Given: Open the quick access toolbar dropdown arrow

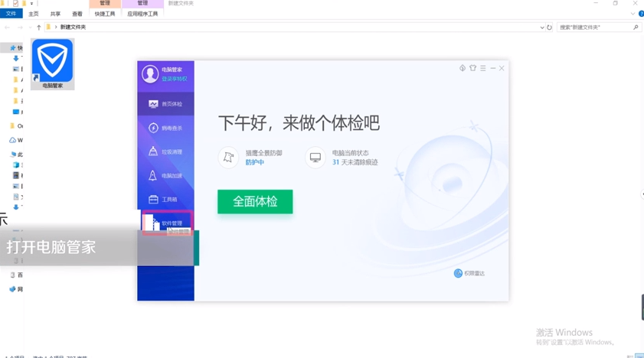Looking at the screenshot, I should point(31,3).
